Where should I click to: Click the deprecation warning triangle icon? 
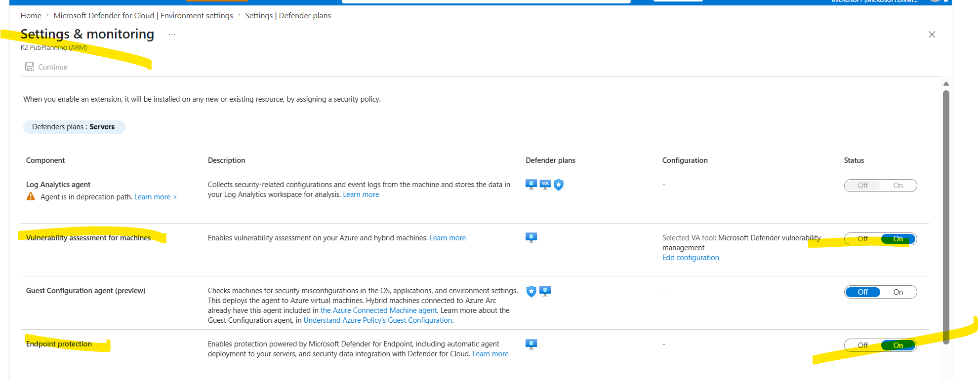[x=31, y=196]
